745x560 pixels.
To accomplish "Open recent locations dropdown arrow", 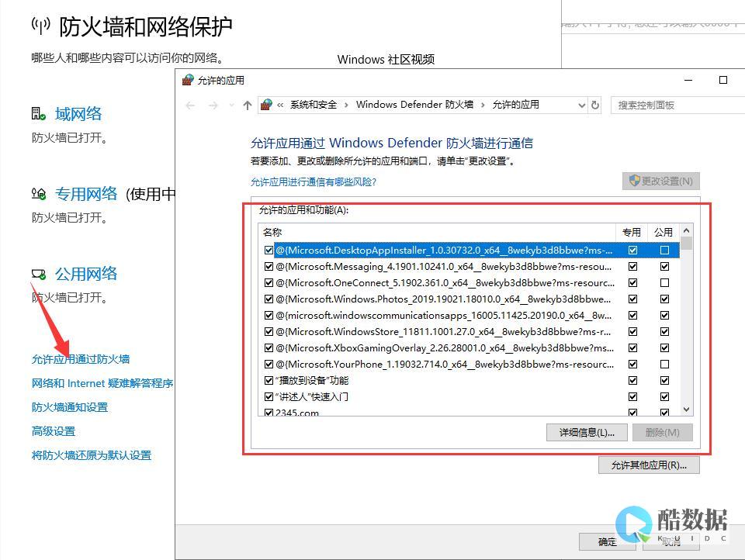I will (231, 105).
